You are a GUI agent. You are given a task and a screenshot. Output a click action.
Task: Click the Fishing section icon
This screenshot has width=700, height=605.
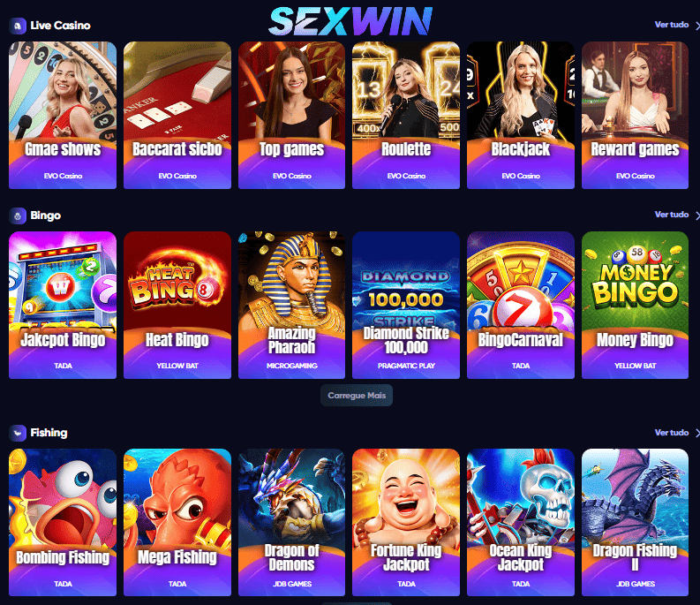click(18, 433)
